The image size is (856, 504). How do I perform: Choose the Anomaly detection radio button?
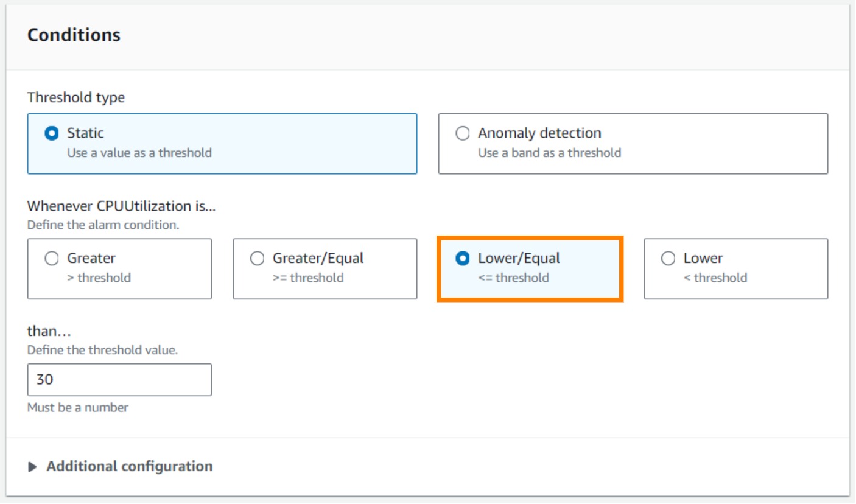[463, 133]
